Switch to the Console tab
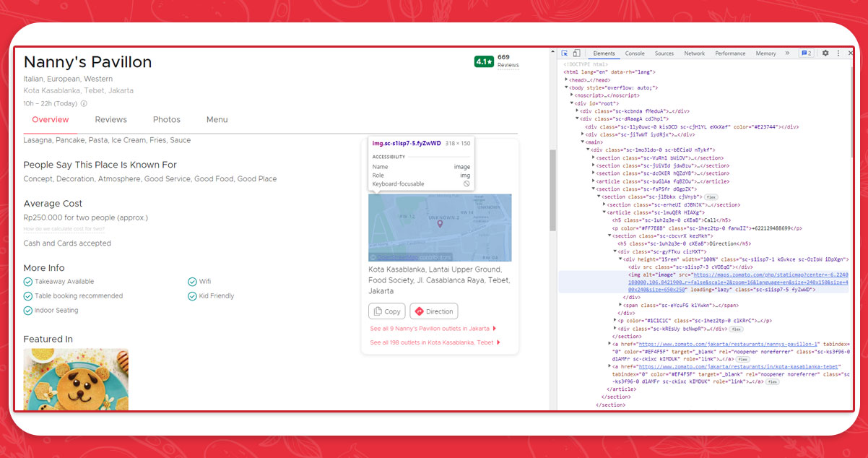Viewport: 868px width, 458px height. click(635, 53)
